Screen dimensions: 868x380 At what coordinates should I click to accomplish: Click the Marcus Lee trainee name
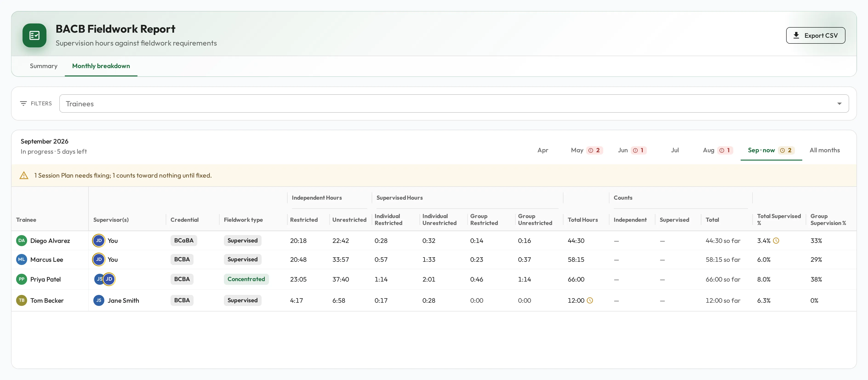pyautogui.click(x=46, y=260)
